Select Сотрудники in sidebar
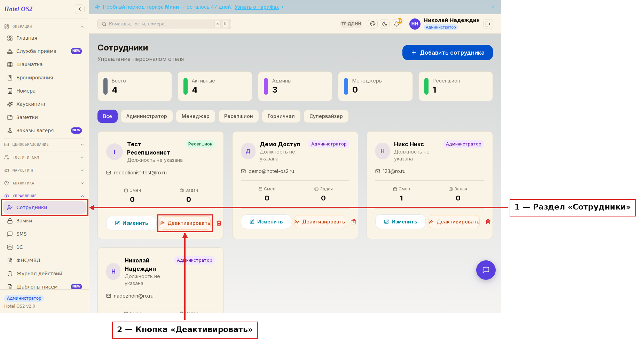This screenshot has width=644, height=347. 44,207
